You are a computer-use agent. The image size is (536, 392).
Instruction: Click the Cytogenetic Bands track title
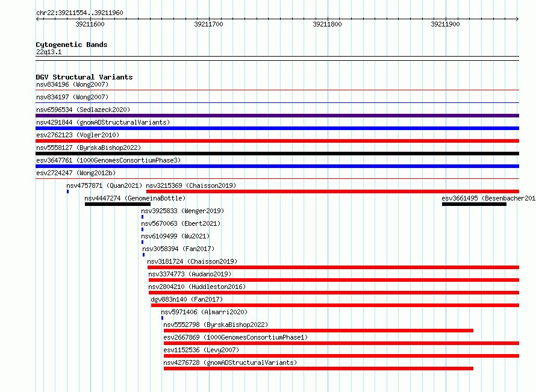[72, 45]
